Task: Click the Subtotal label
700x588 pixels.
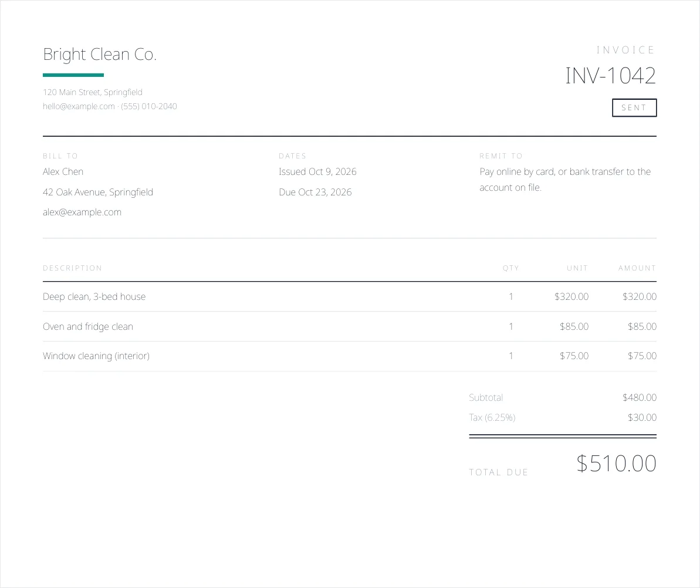Action: (486, 397)
